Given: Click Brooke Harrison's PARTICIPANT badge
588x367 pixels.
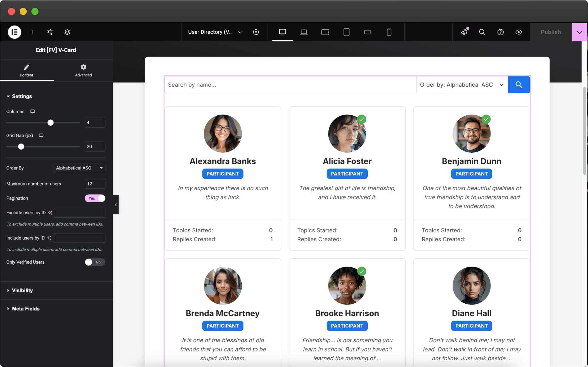Looking at the screenshot, I should tap(347, 326).
